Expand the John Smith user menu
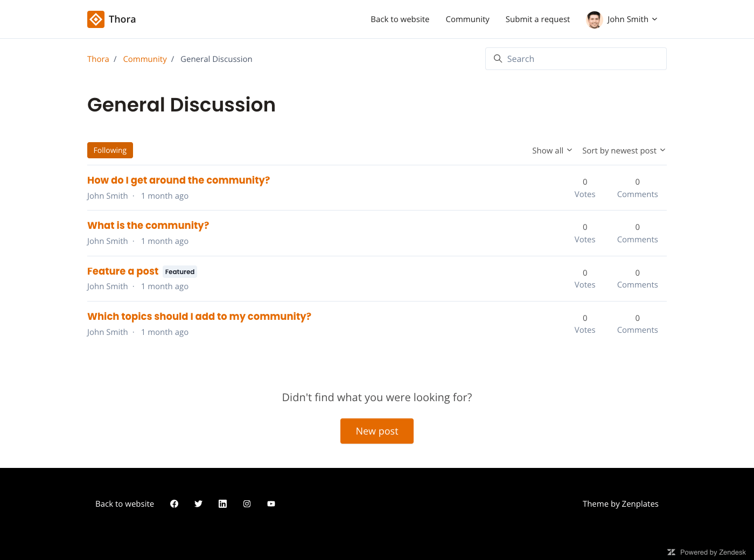 tap(632, 19)
